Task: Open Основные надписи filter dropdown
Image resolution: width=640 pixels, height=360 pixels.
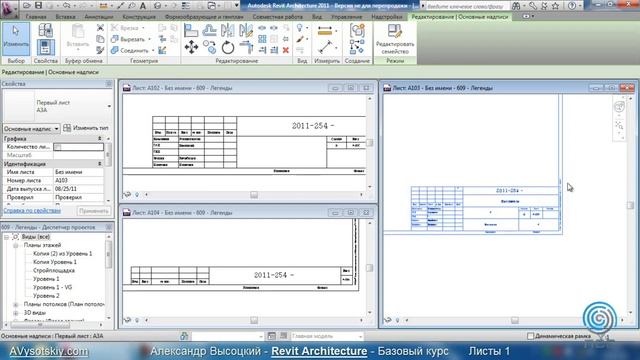Action: tap(31, 129)
